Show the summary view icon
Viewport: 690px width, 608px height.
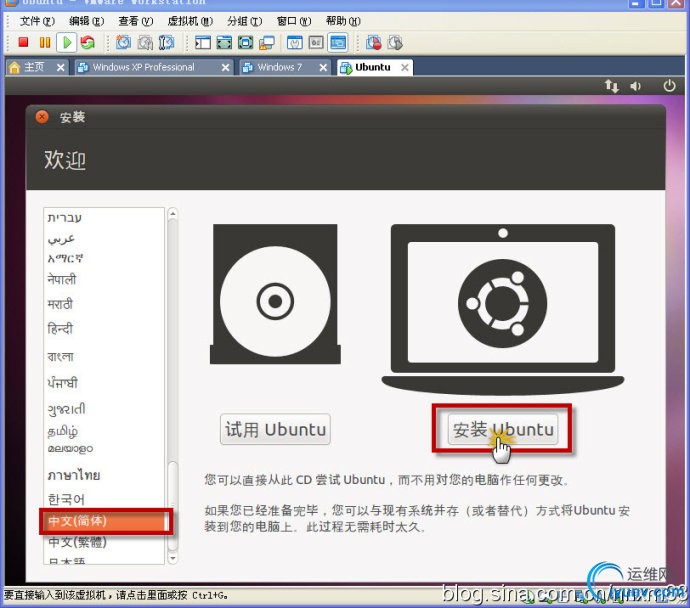294,42
